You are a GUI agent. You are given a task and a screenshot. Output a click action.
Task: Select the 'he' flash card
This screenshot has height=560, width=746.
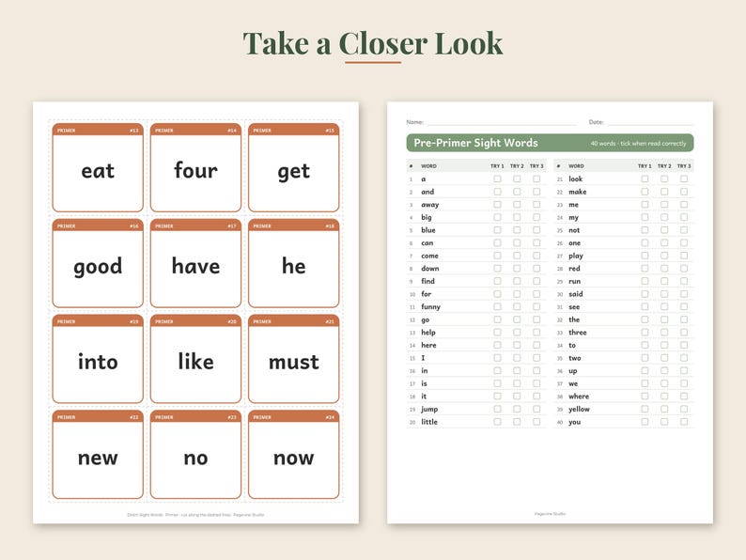[x=293, y=263]
